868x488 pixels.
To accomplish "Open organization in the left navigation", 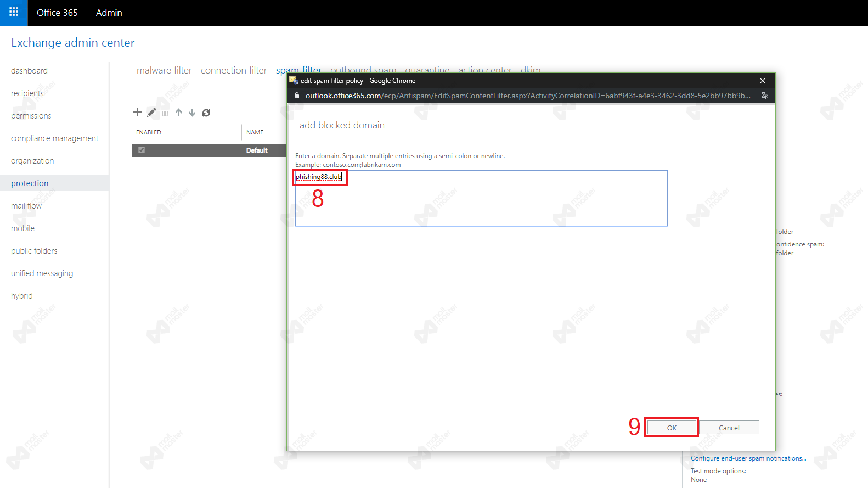I will 32,161.
